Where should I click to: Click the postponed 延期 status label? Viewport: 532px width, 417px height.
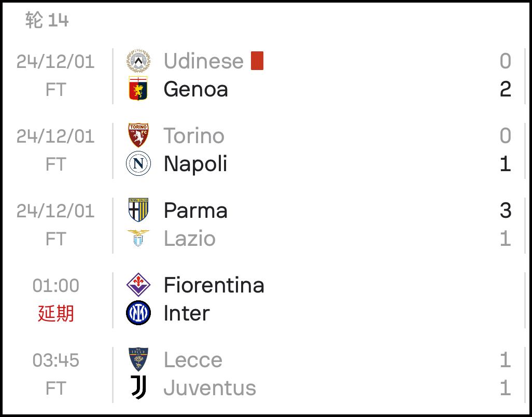tap(55, 313)
